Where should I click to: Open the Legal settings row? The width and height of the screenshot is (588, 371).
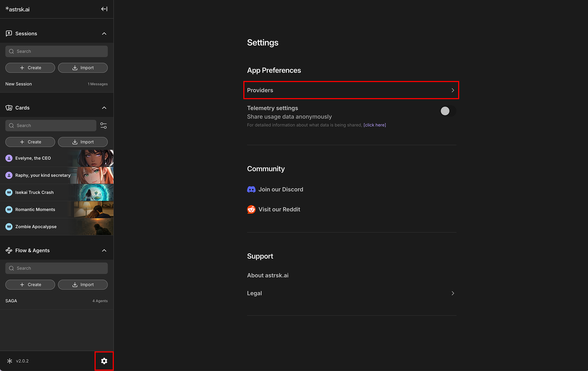[352, 293]
